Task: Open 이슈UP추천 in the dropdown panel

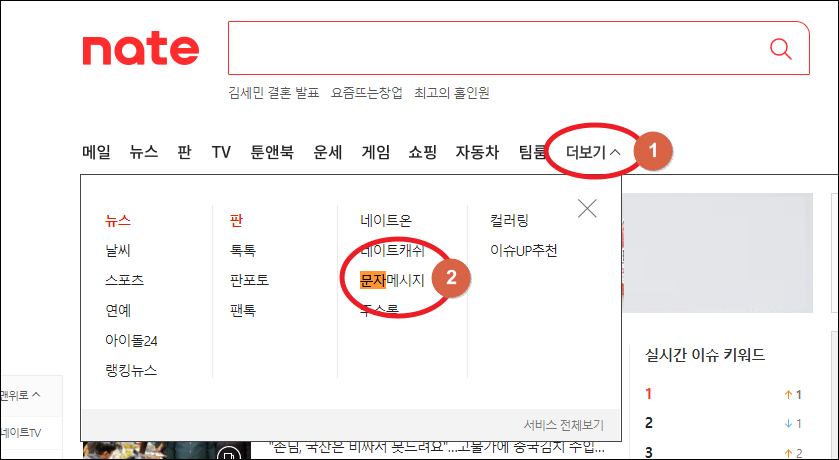Action: (524, 250)
